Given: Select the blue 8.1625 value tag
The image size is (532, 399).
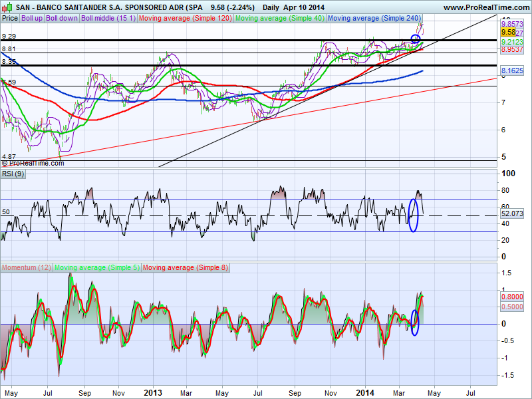Looking at the screenshot, I should 512,70.
